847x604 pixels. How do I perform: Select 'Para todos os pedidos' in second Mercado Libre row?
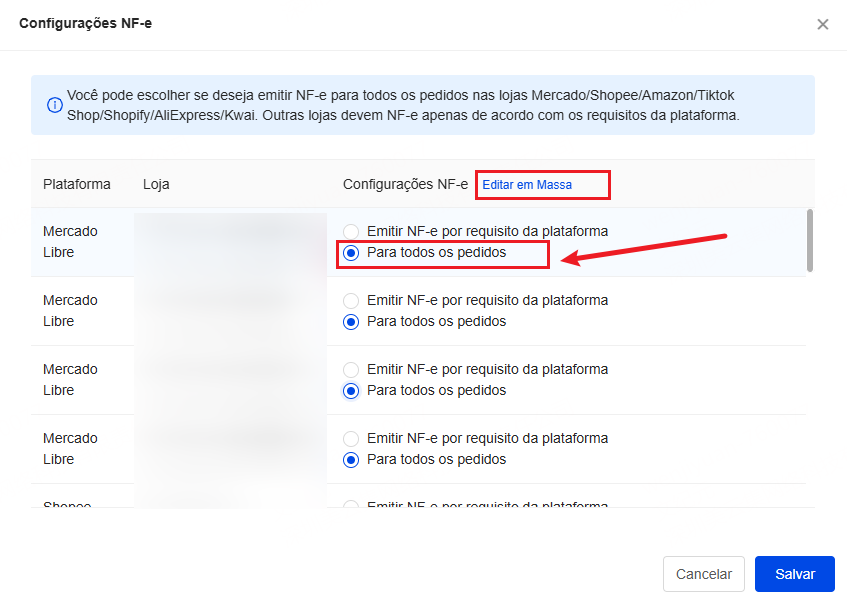[x=351, y=322]
